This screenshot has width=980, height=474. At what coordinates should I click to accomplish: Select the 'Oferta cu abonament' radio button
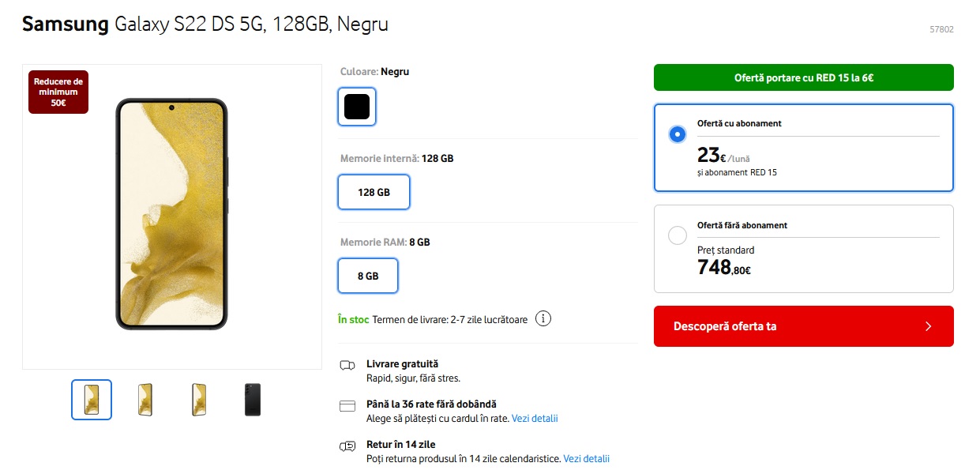tap(677, 134)
